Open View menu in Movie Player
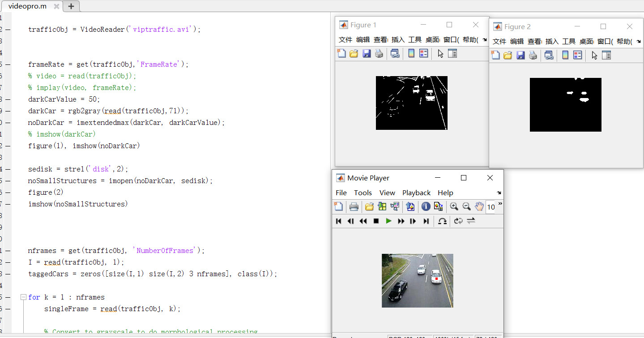Image resolution: width=644 pixels, height=338 pixels. point(387,193)
